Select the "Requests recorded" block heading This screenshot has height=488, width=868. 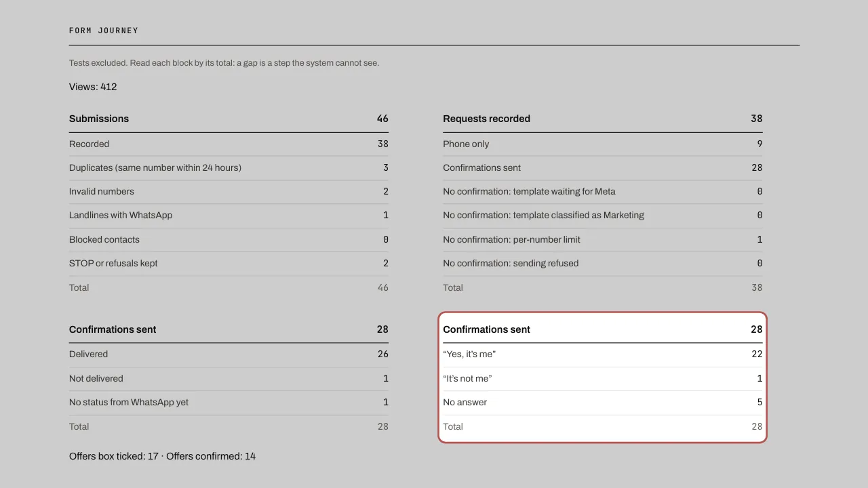tap(486, 119)
